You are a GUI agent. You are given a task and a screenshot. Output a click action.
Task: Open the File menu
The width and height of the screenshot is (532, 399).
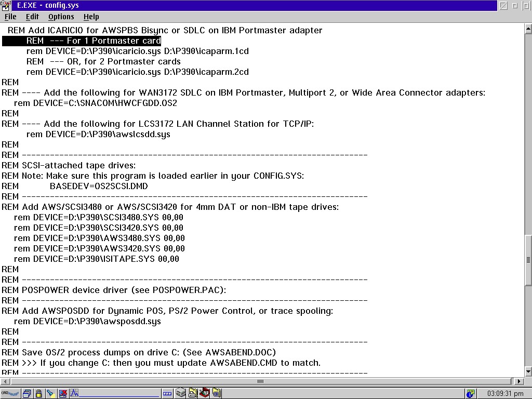click(10, 17)
